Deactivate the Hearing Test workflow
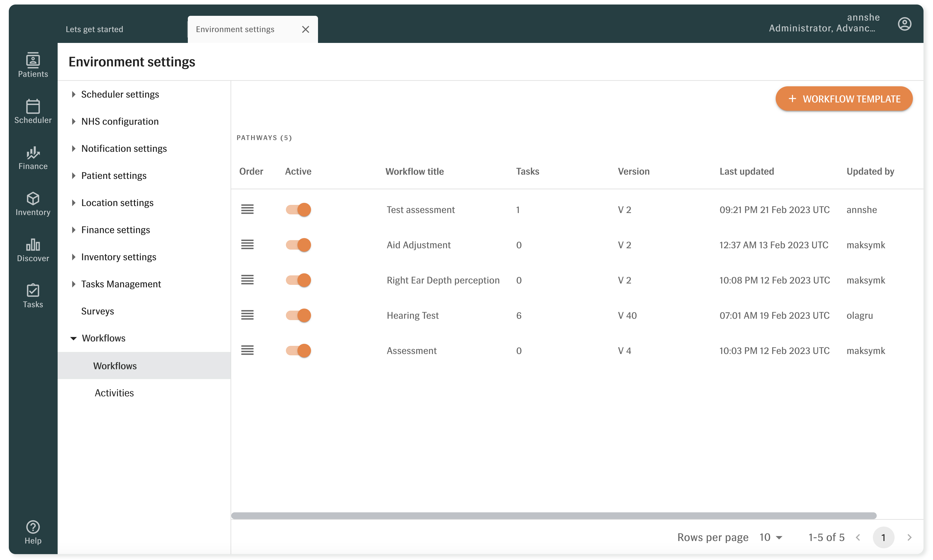 click(x=298, y=315)
